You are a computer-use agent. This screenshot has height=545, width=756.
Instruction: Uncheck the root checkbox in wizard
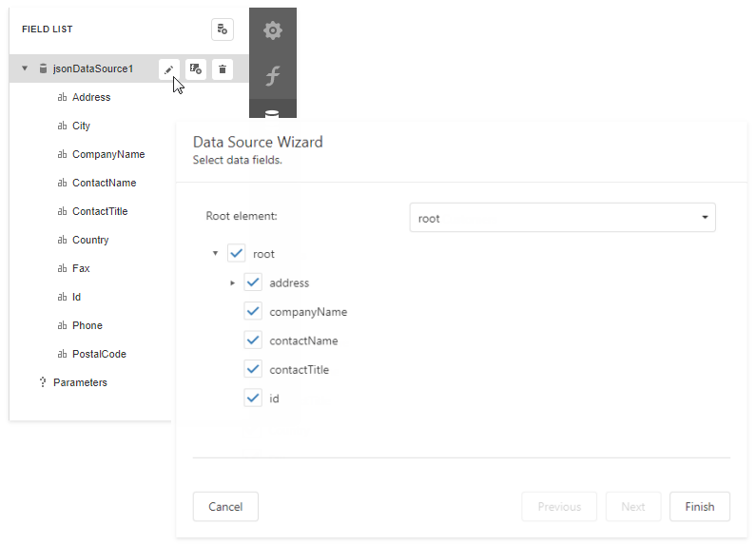pos(236,253)
